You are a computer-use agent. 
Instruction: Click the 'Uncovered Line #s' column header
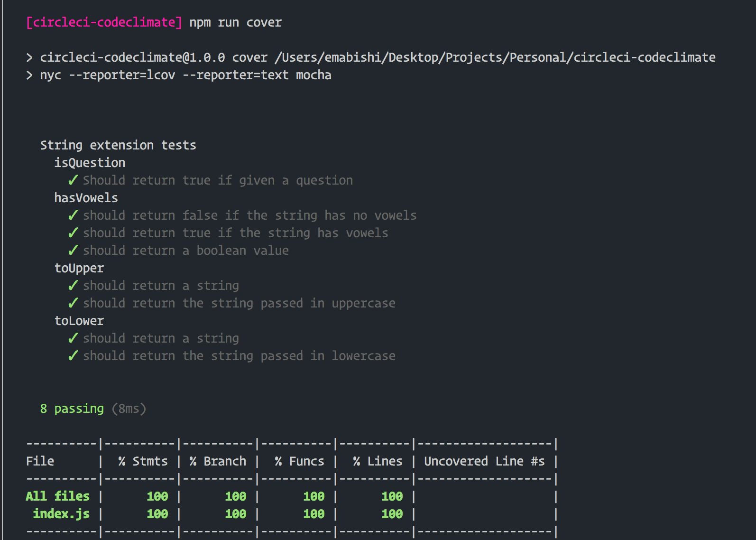[x=484, y=461]
